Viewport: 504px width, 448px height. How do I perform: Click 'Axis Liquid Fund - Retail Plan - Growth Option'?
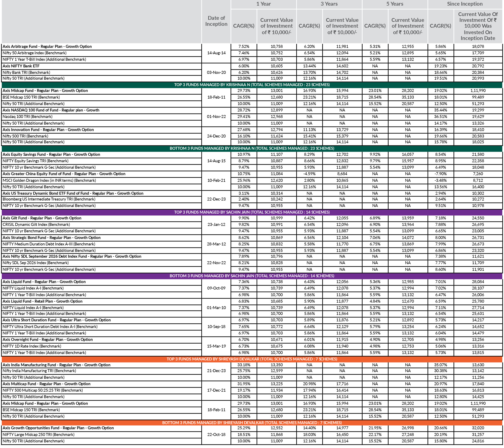click(42, 301)
